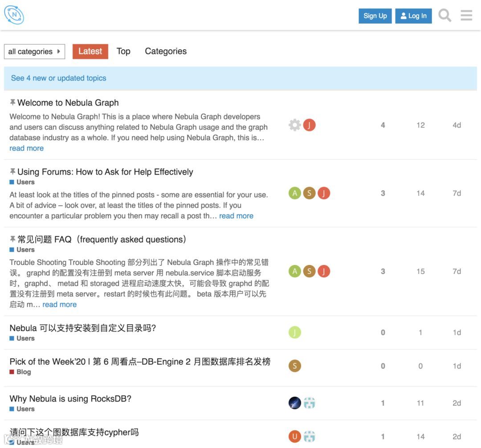Viewport: 481px width, 448px height.
Task: Click read more under Using Forums excerpt
Action: point(236,216)
